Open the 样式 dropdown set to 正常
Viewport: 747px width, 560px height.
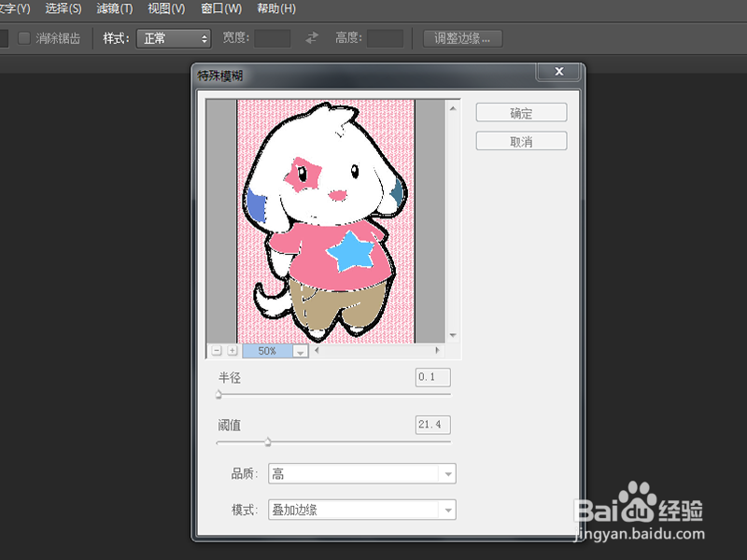click(174, 38)
